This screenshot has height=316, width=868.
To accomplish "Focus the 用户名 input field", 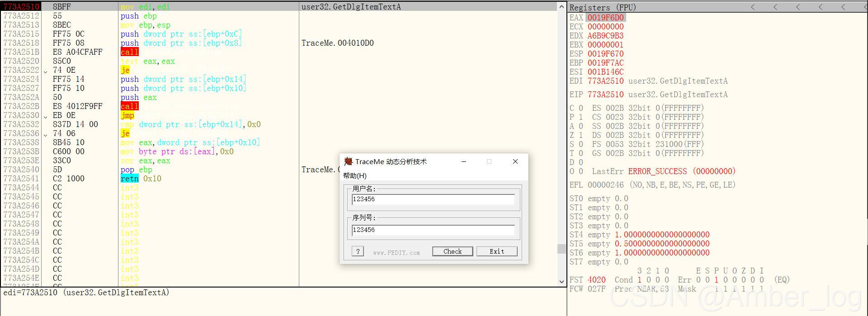I will point(433,199).
